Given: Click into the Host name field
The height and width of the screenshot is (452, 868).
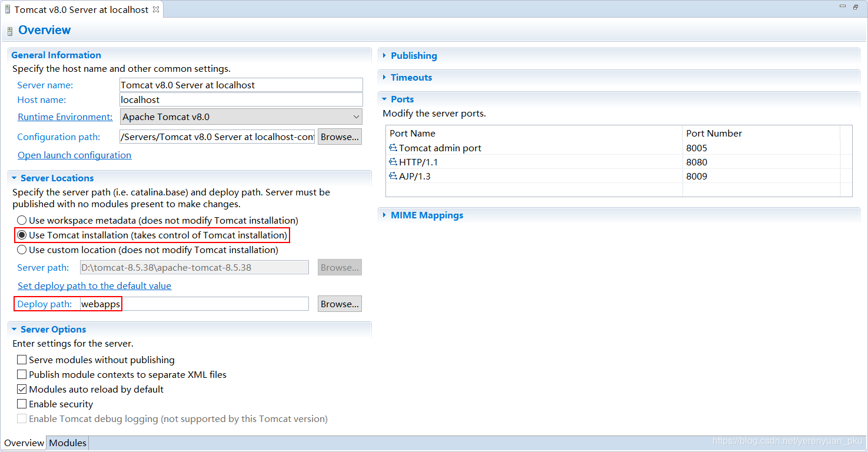Looking at the screenshot, I should 241,99.
